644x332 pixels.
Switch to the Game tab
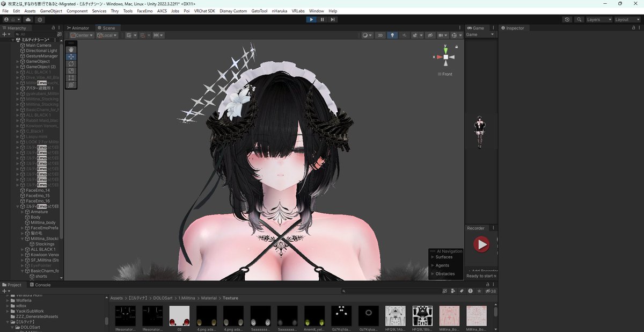click(477, 27)
